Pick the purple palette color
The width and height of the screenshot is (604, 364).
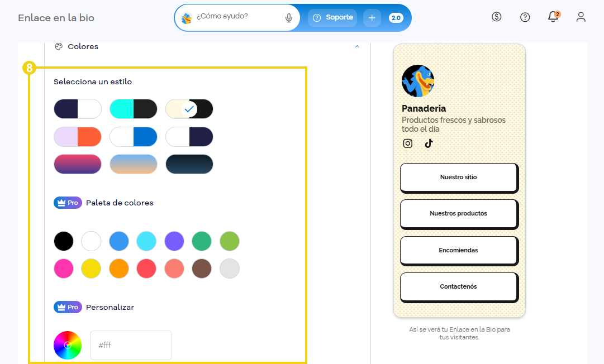[x=174, y=241]
